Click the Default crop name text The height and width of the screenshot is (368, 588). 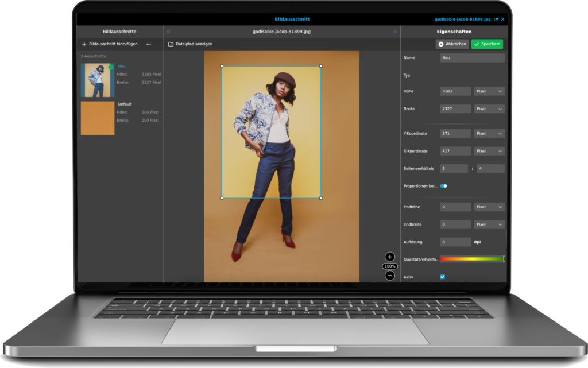[125, 104]
